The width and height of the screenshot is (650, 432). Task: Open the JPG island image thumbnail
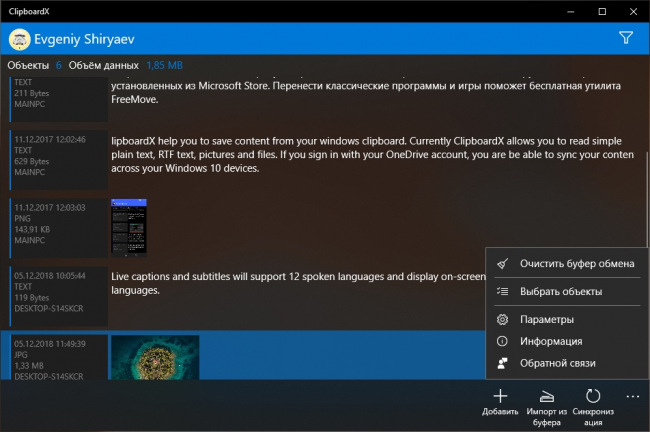coord(155,357)
